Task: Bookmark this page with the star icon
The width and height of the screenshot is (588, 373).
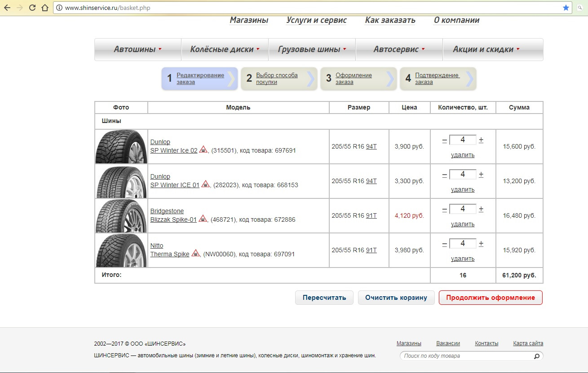Action: 566,8
